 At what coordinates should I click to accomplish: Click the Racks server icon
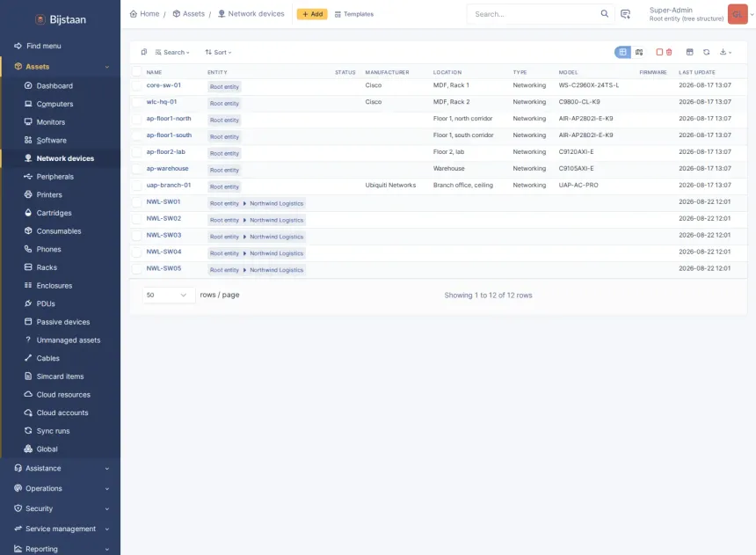click(x=28, y=267)
